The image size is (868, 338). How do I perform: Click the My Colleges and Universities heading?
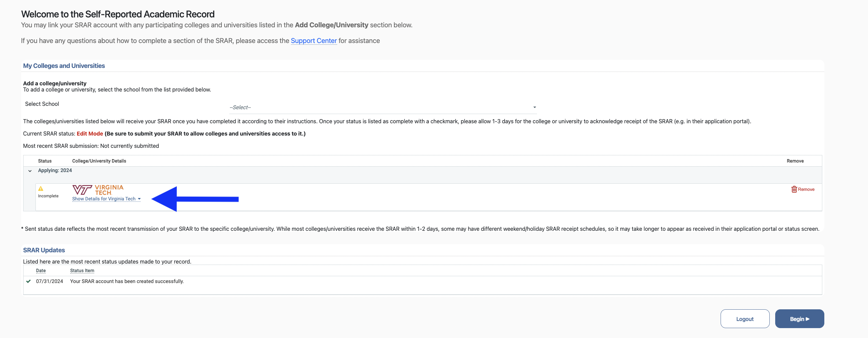(x=64, y=66)
